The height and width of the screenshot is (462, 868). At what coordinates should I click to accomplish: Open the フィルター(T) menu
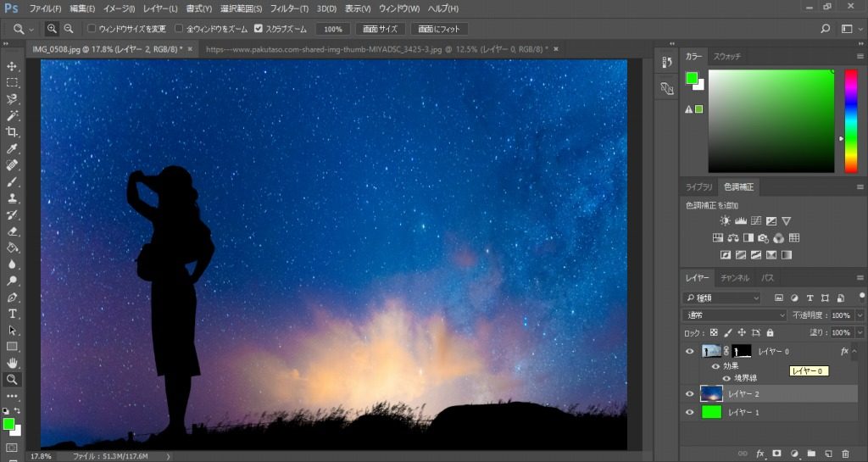(290, 8)
